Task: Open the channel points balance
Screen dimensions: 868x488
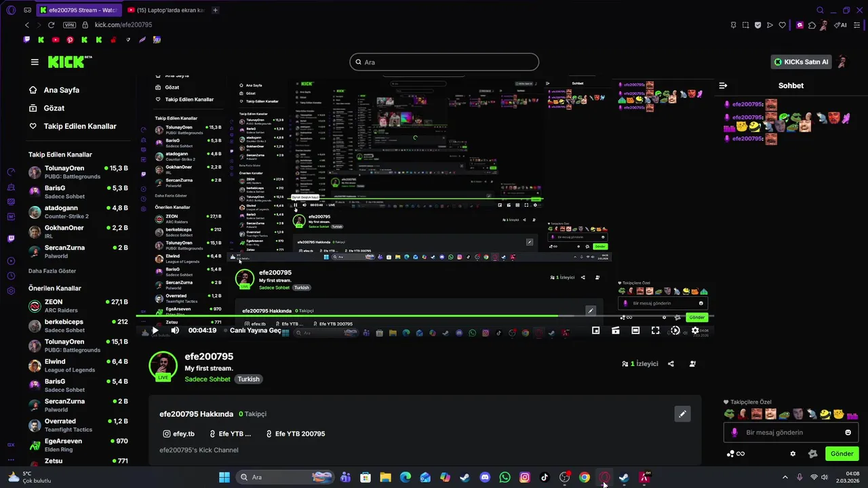Action: pyautogui.click(x=736, y=453)
